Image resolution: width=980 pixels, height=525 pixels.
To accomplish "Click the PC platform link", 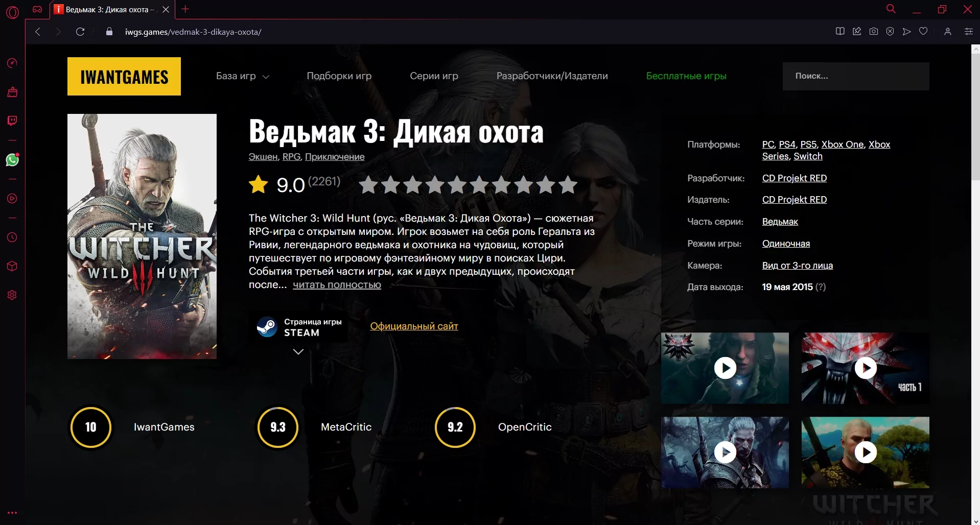I will click(x=768, y=145).
